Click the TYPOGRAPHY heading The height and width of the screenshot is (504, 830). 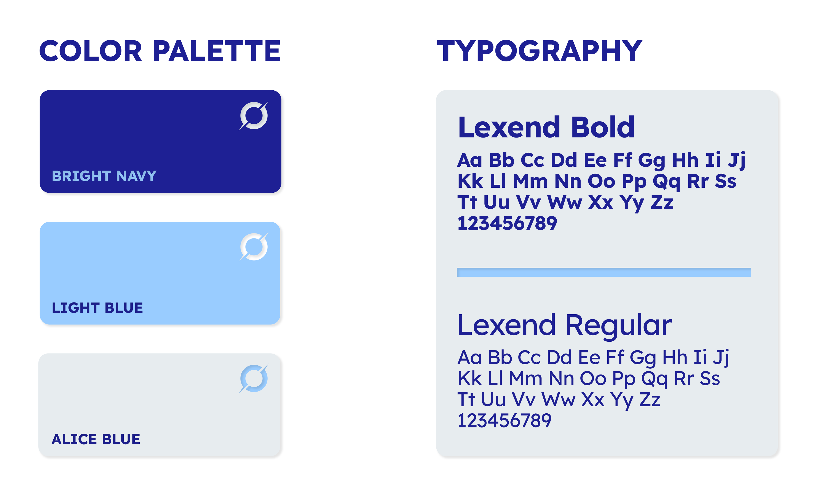(x=540, y=51)
